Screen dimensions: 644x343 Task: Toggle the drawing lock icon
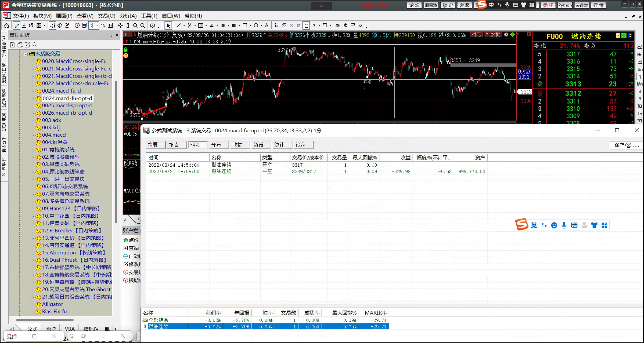[306, 25]
